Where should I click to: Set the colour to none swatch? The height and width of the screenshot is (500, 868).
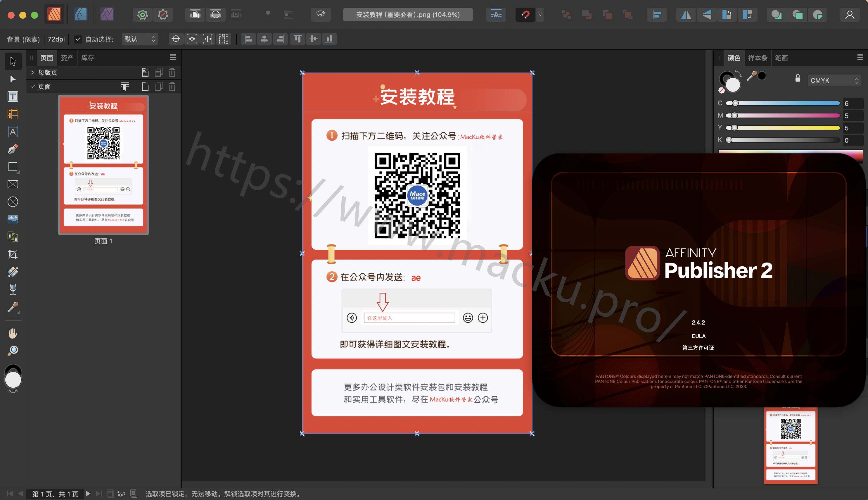point(722,90)
